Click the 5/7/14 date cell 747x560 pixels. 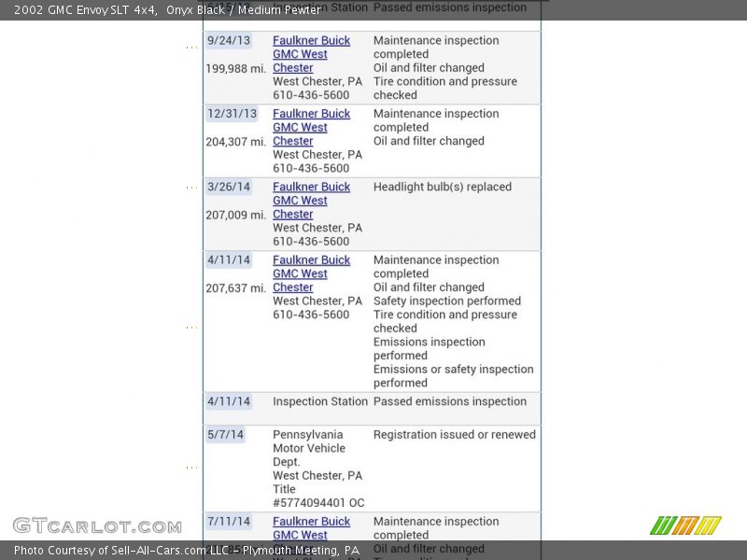pyautogui.click(x=225, y=435)
